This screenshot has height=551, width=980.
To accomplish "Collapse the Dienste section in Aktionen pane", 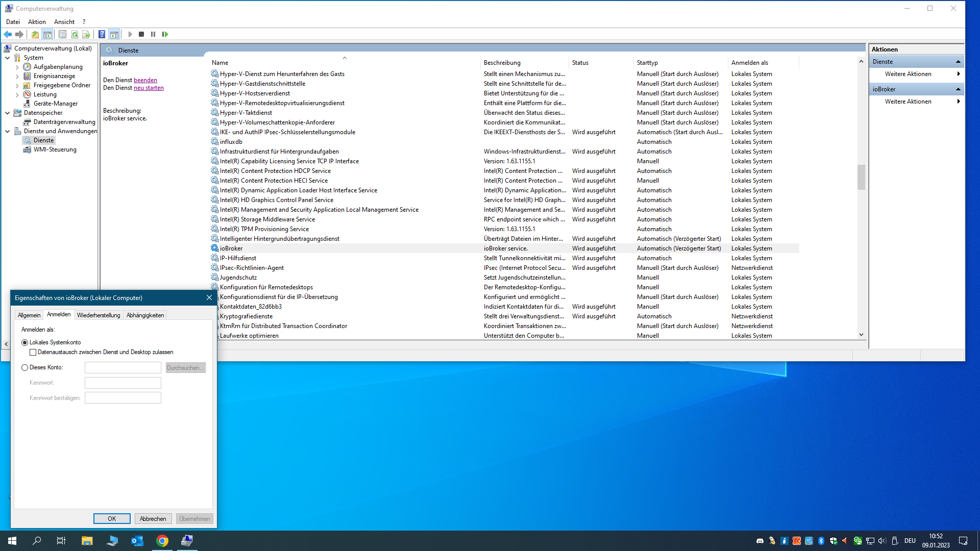I will 958,62.
